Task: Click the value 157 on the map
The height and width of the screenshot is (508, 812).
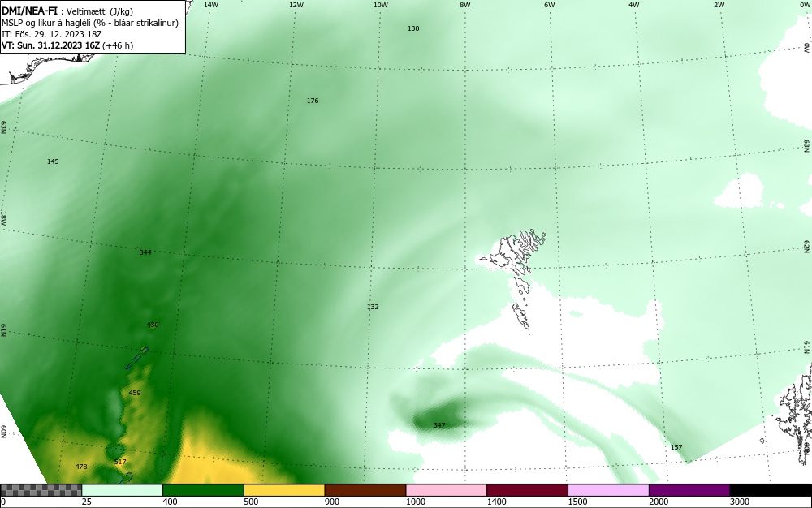Action: (676, 447)
